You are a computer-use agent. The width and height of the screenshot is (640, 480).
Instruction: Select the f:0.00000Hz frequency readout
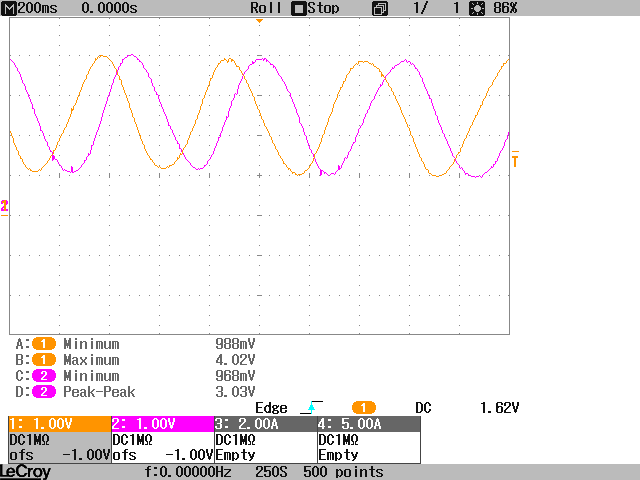[x=188, y=472]
